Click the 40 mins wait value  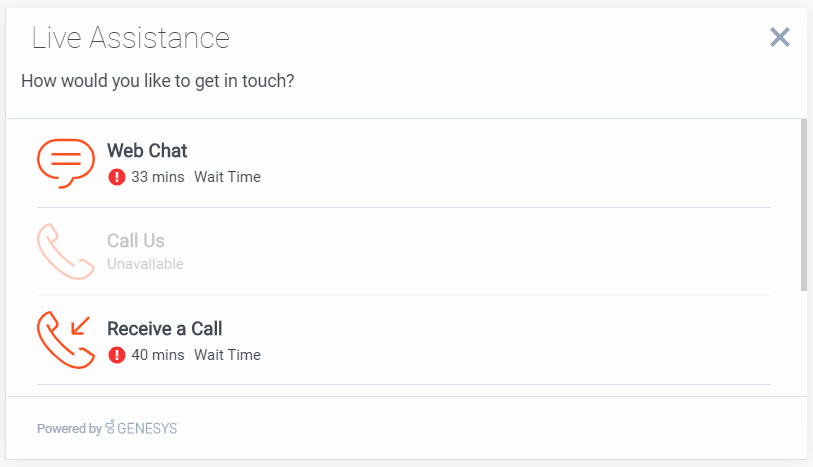pos(158,355)
